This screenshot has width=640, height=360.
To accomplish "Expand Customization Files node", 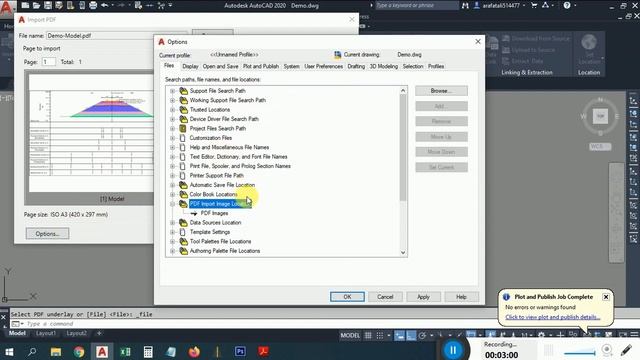I will point(172,138).
